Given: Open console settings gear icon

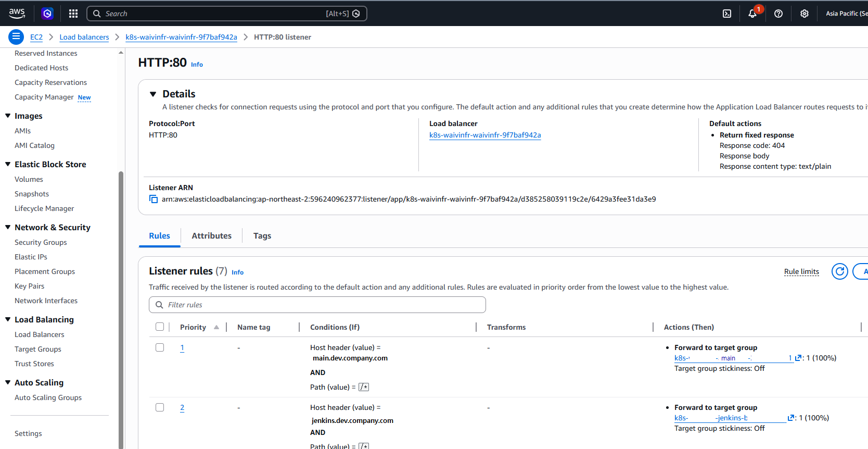Looking at the screenshot, I should (x=805, y=14).
